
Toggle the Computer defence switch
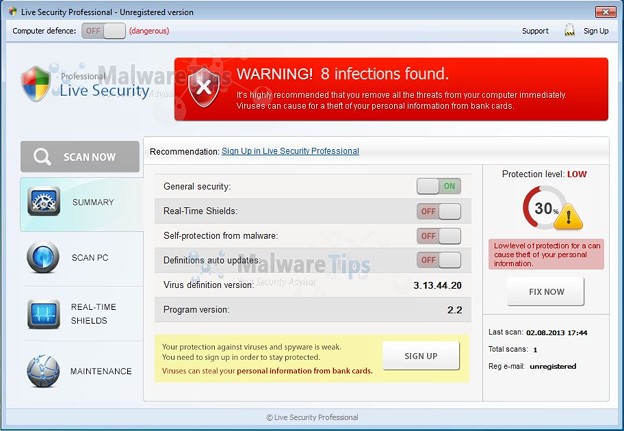tap(103, 31)
